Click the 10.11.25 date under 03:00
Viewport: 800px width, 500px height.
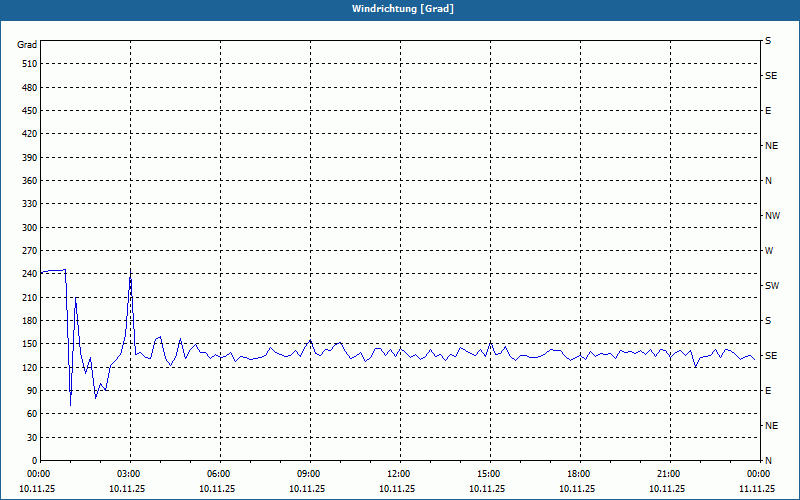(x=127, y=489)
